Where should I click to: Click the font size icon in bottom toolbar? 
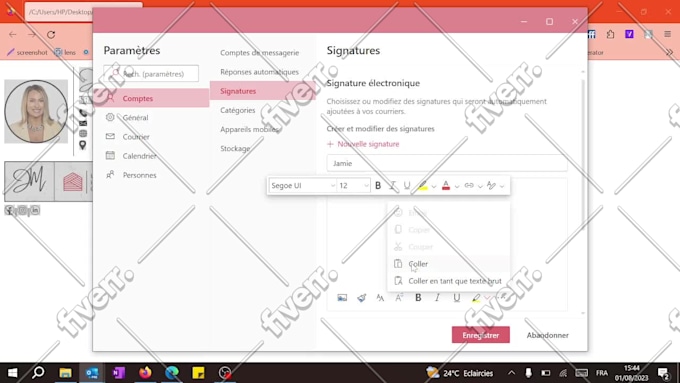pyautogui.click(x=380, y=298)
